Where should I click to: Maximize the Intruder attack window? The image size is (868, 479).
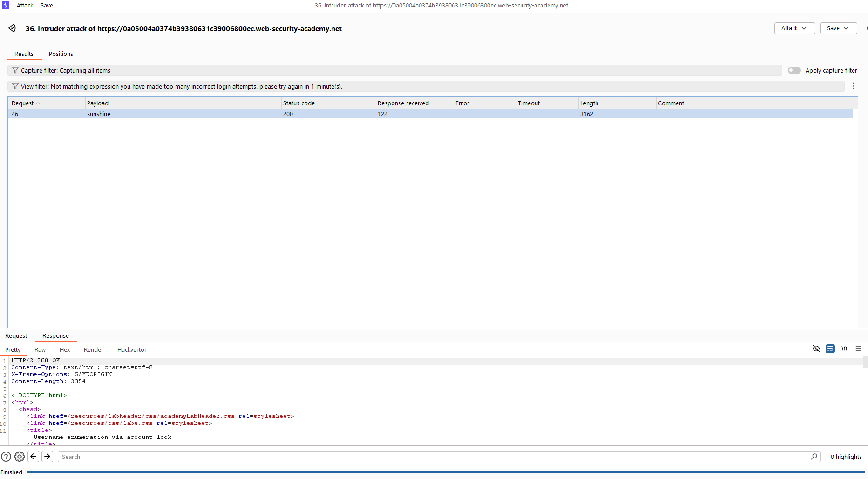tap(854, 5)
